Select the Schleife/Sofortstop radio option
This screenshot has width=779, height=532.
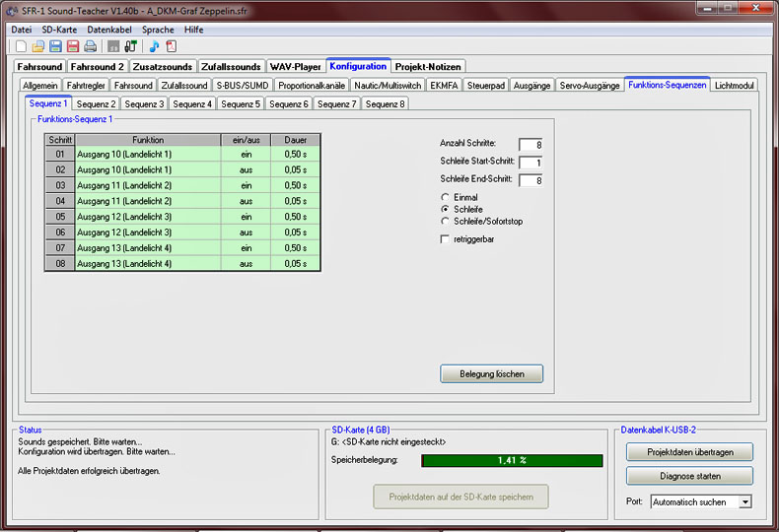(x=445, y=222)
